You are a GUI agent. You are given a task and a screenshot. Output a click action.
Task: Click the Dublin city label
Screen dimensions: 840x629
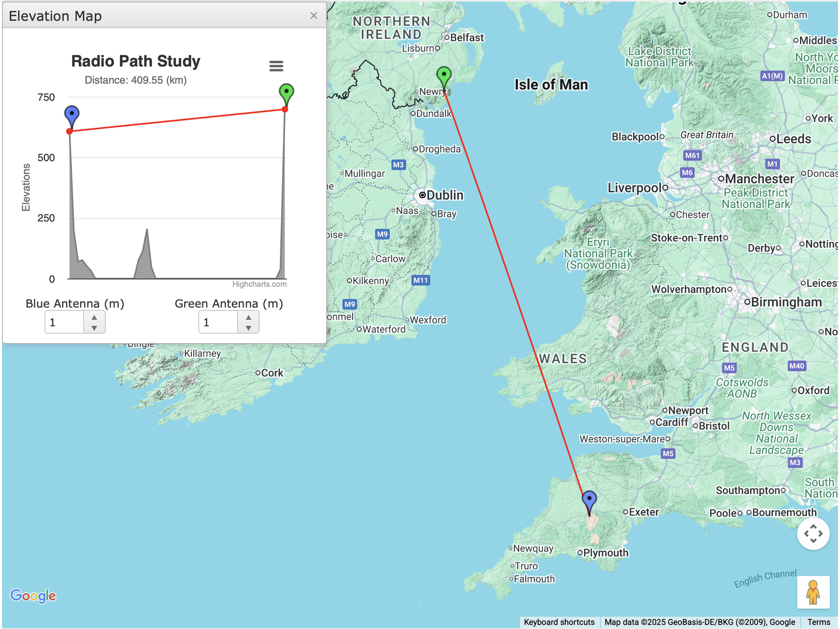(x=444, y=195)
